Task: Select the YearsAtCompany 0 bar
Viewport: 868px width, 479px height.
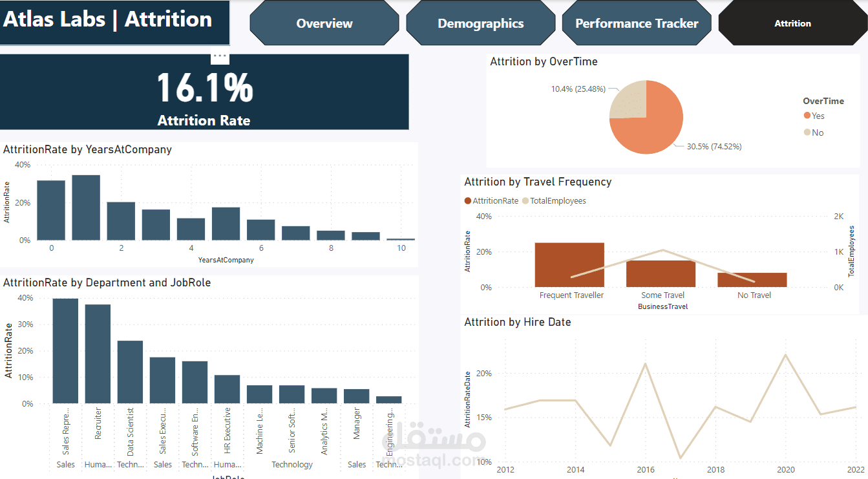Action: (x=51, y=210)
